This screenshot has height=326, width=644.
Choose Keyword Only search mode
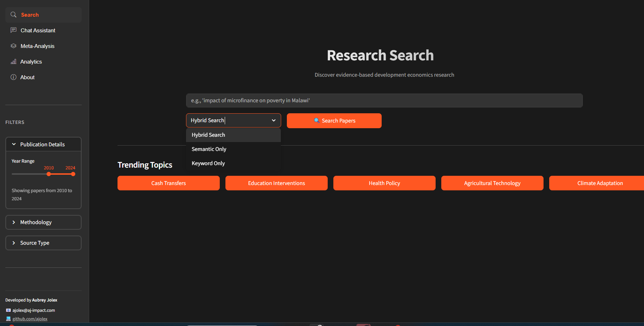click(x=208, y=163)
